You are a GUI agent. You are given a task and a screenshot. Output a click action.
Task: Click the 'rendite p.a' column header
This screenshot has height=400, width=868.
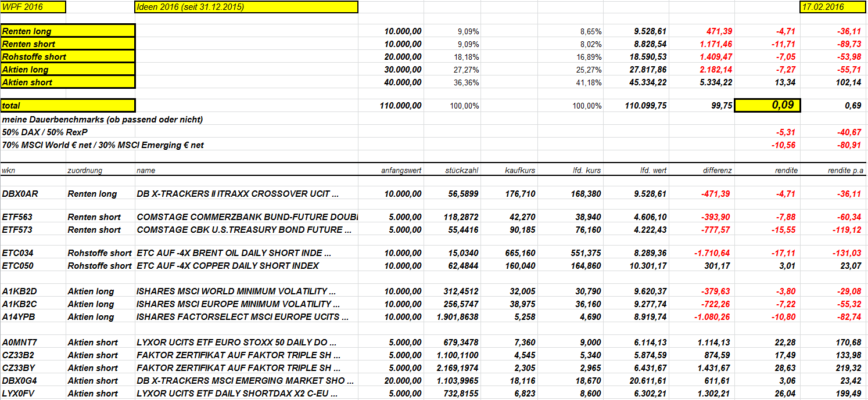845,171
